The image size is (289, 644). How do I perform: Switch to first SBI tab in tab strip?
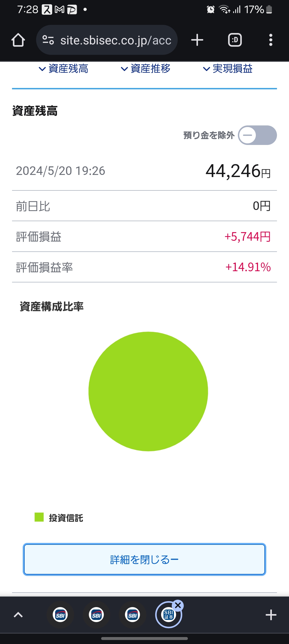pyautogui.click(x=60, y=615)
